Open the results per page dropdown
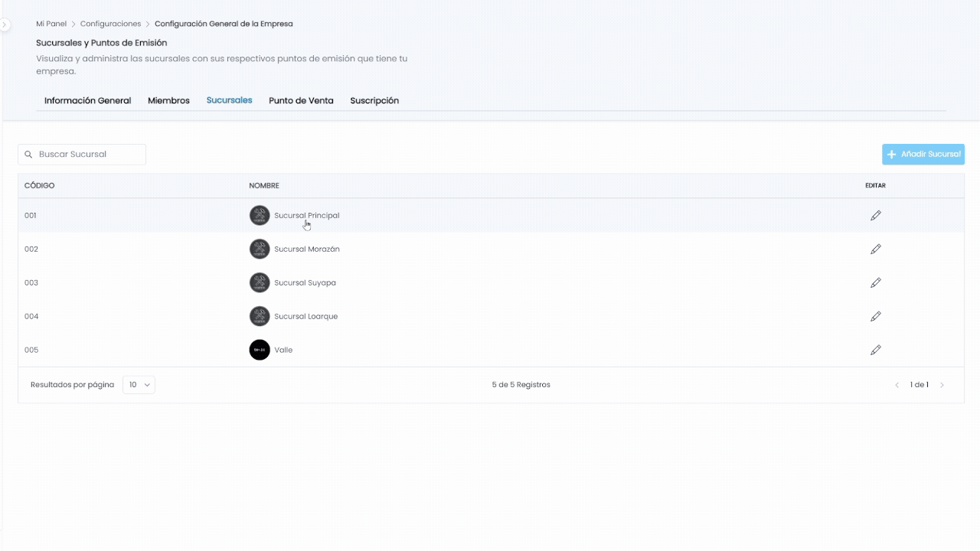The height and width of the screenshot is (551, 980). coord(139,385)
